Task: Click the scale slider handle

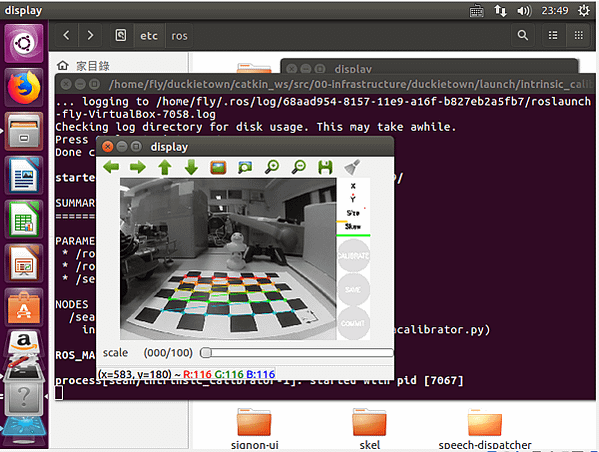Action: pyautogui.click(x=206, y=352)
